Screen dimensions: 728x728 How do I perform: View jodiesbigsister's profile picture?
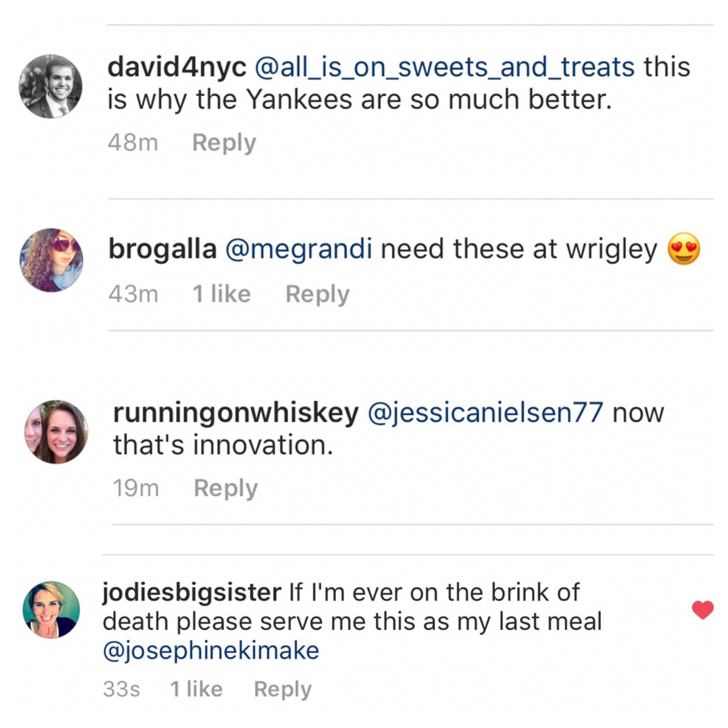(51, 610)
